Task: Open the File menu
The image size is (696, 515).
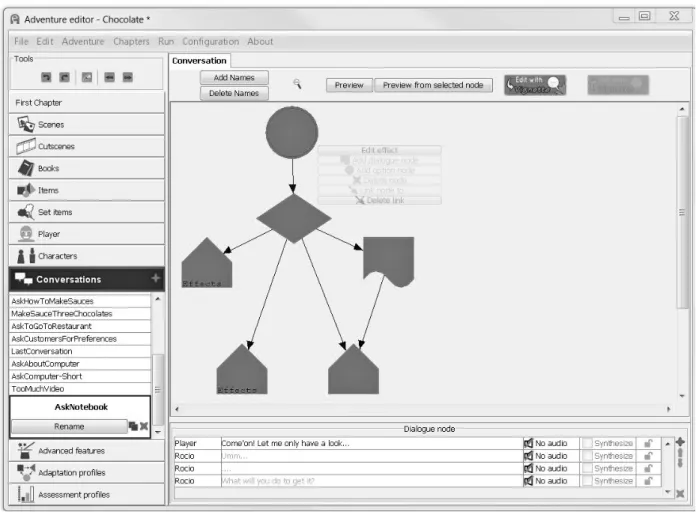Action: pyautogui.click(x=21, y=41)
